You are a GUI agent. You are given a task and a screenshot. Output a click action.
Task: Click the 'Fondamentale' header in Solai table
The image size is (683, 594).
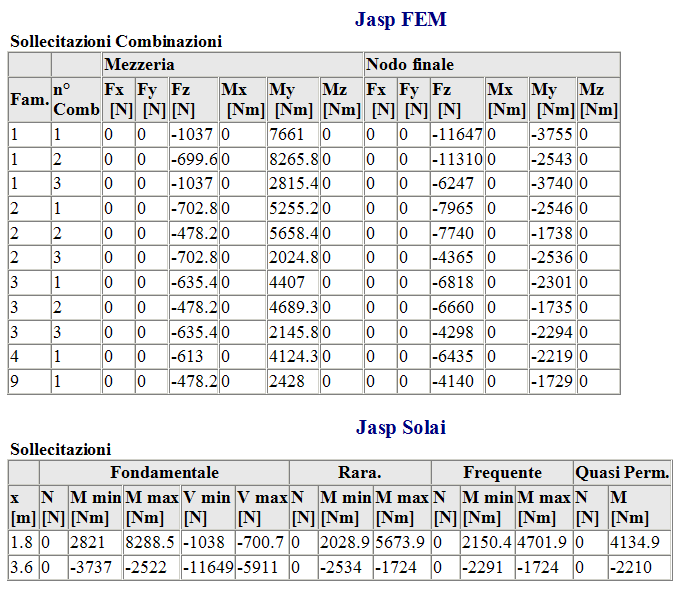click(165, 472)
